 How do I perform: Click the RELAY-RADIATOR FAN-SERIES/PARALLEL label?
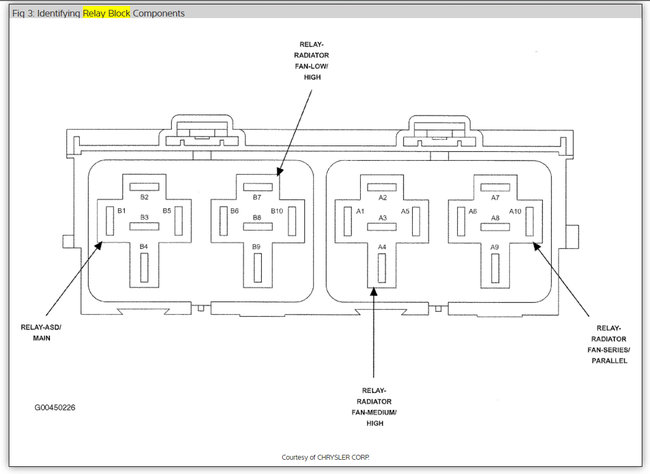click(x=609, y=344)
